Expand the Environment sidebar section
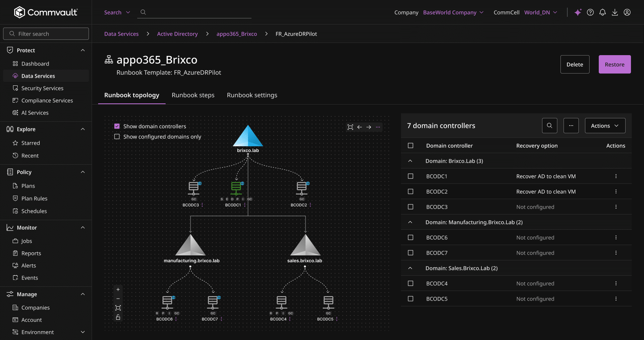 (83, 332)
